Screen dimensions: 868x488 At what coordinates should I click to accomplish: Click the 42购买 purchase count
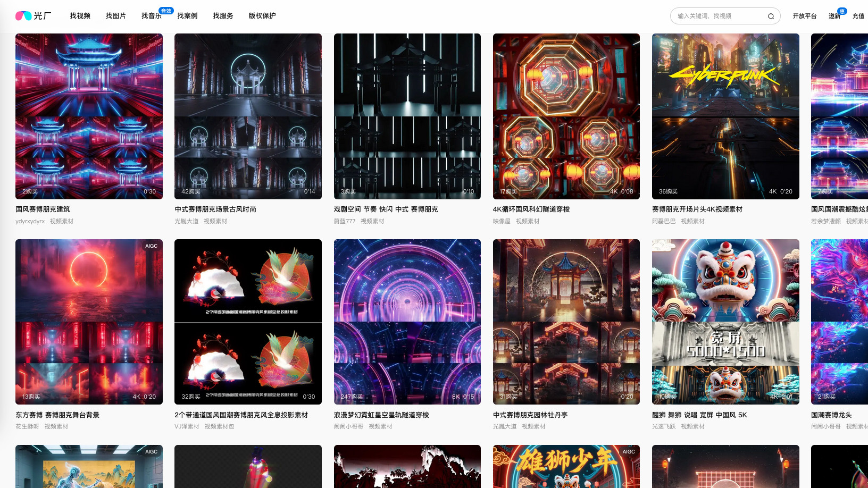[191, 191]
